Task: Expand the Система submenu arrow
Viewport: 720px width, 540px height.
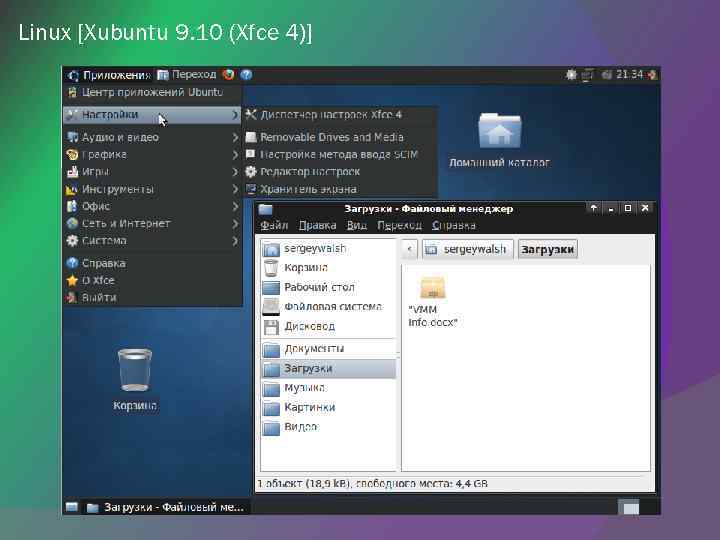Action: point(235,241)
